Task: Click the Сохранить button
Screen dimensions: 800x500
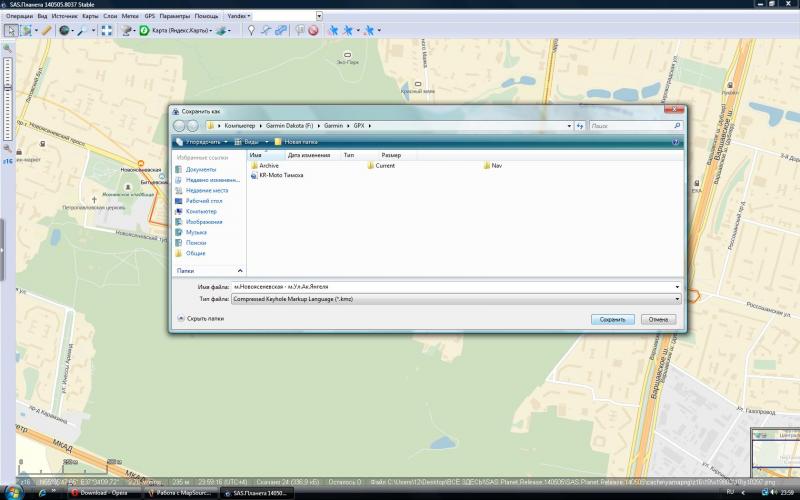Action: pos(613,319)
